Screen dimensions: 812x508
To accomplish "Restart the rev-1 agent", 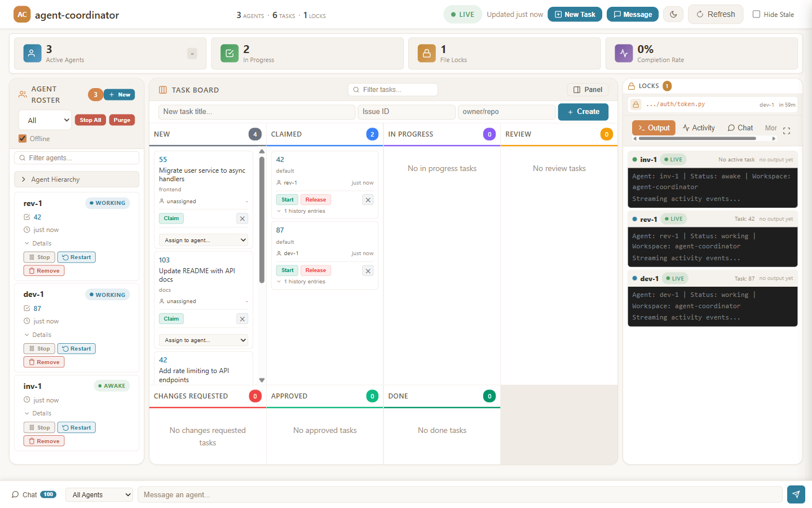I will (77, 257).
